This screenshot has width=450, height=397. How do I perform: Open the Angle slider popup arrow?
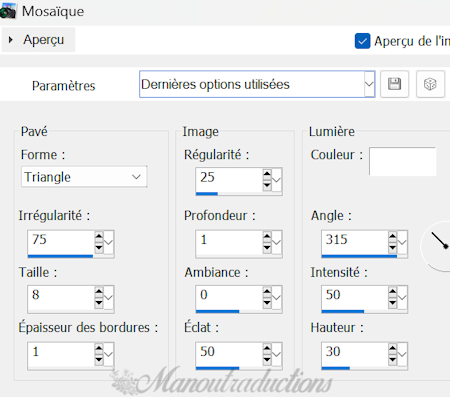[x=402, y=242]
